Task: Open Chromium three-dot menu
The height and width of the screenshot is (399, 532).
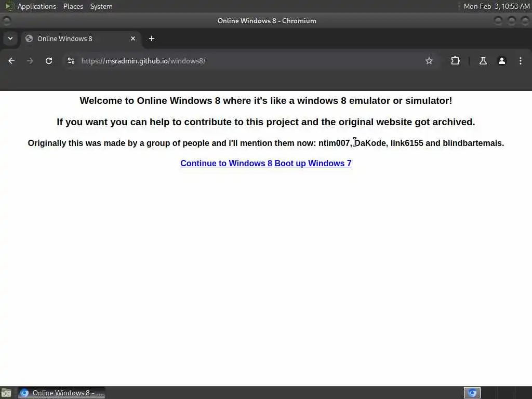Action: click(521, 61)
